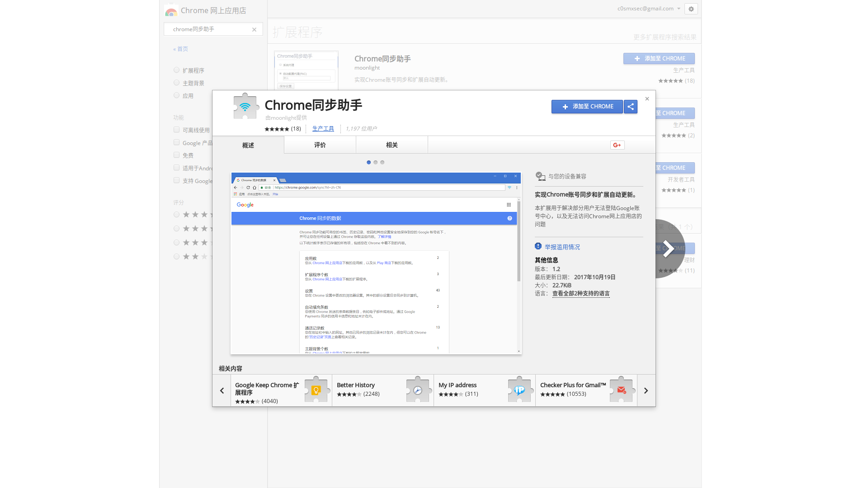The image size is (868, 488).
Task: Open the account email dropdown arrow
Action: point(679,9)
